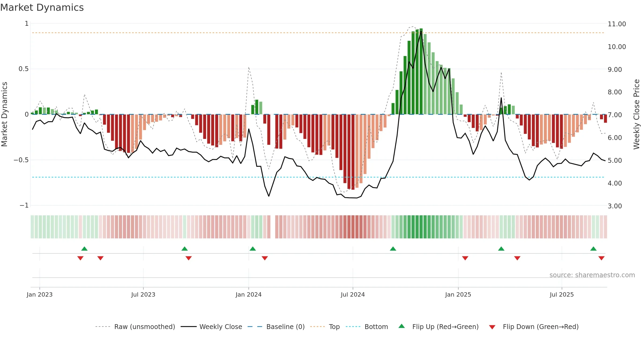Toggle the Bottom legend entry
The height and width of the screenshot is (362, 644).
click(x=367, y=327)
